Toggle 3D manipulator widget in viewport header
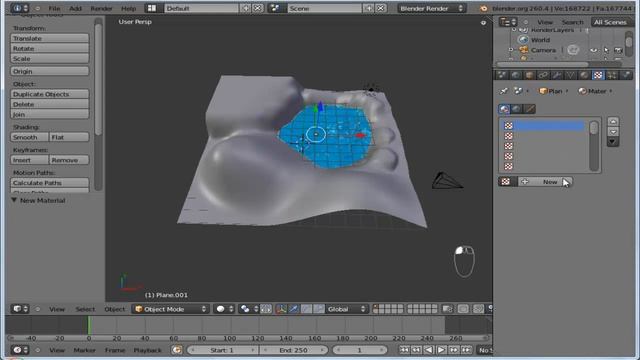The image size is (640, 360). pos(281,309)
